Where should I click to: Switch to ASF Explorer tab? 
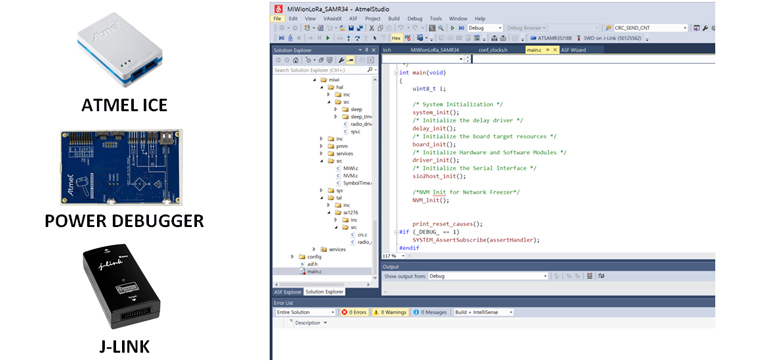pyautogui.click(x=288, y=292)
